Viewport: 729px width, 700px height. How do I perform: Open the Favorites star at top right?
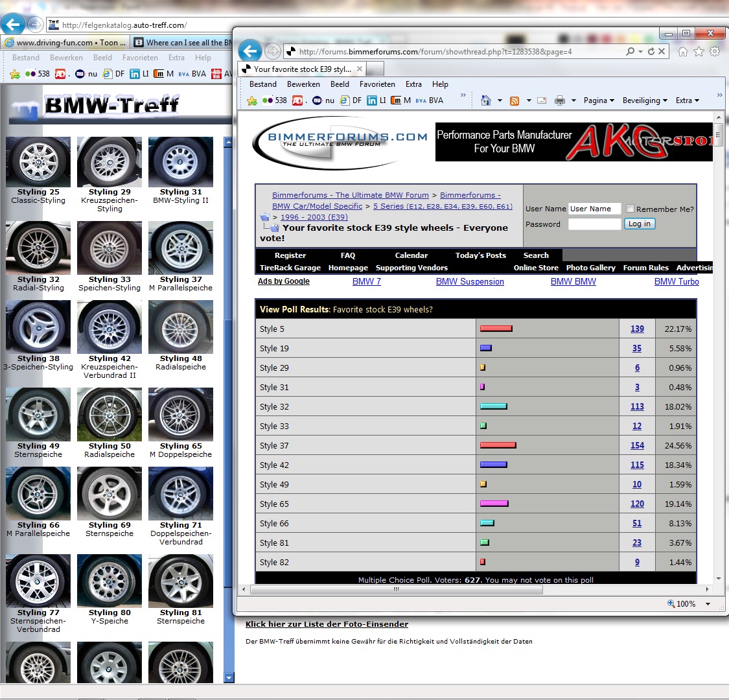(699, 52)
